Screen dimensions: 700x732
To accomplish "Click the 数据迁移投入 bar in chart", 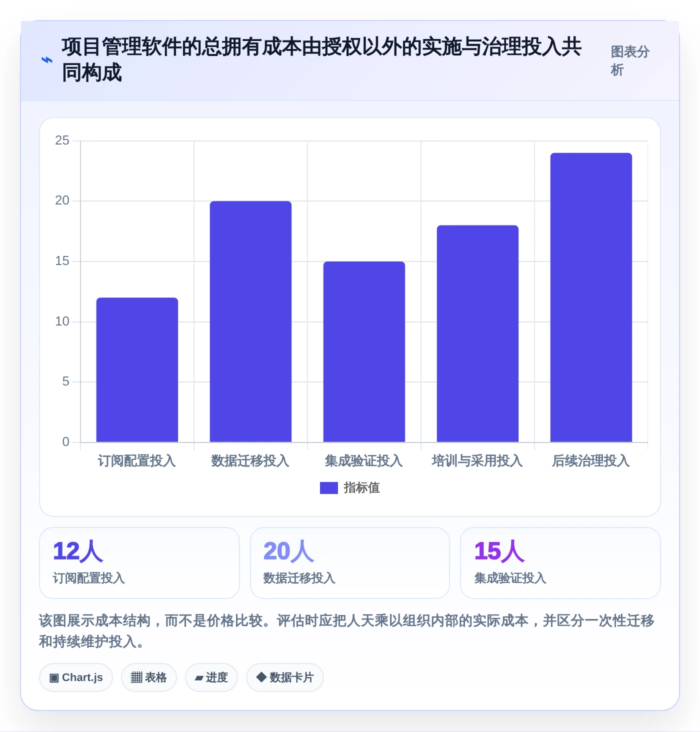I will click(x=250, y=321).
